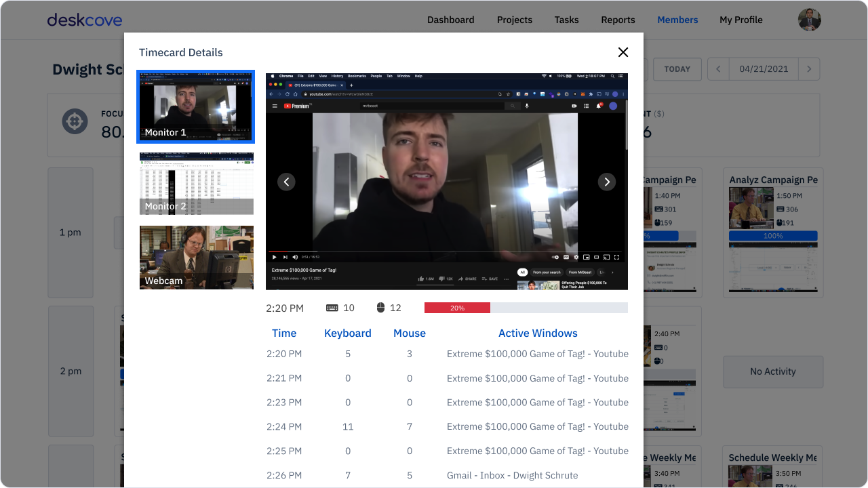Click the YouTube window entry in the 2:24 PM row

click(x=538, y=426)
